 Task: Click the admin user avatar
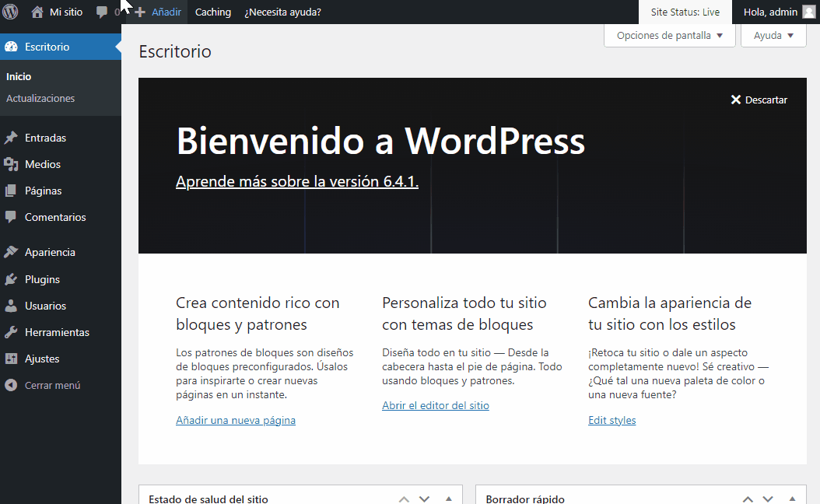808,12
